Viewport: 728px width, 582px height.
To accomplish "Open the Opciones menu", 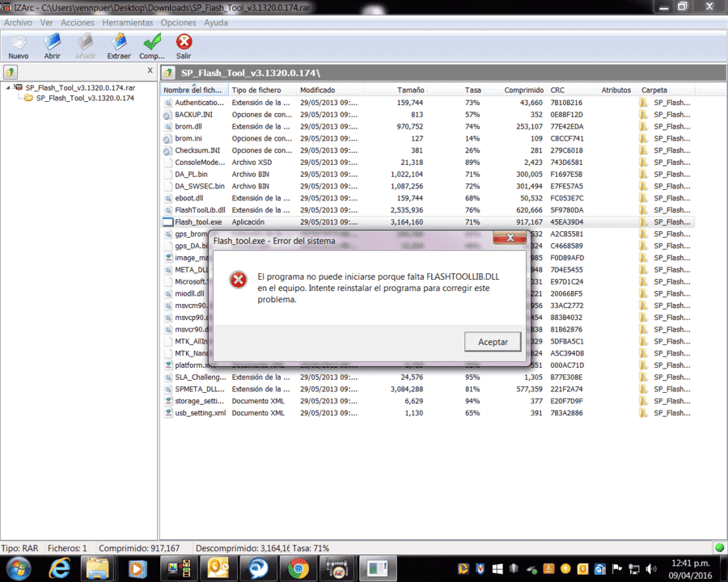I will point(178,23).
